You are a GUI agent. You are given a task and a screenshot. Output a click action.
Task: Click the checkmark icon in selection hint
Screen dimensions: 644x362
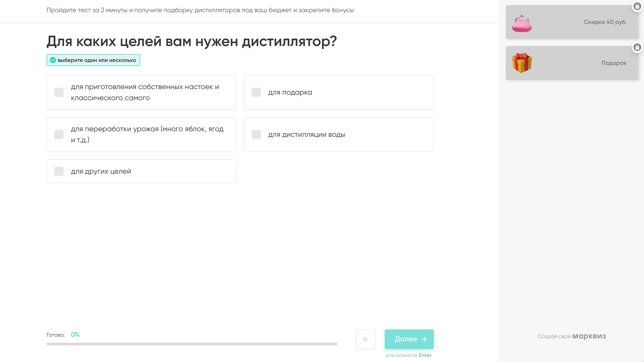point(53,60)
